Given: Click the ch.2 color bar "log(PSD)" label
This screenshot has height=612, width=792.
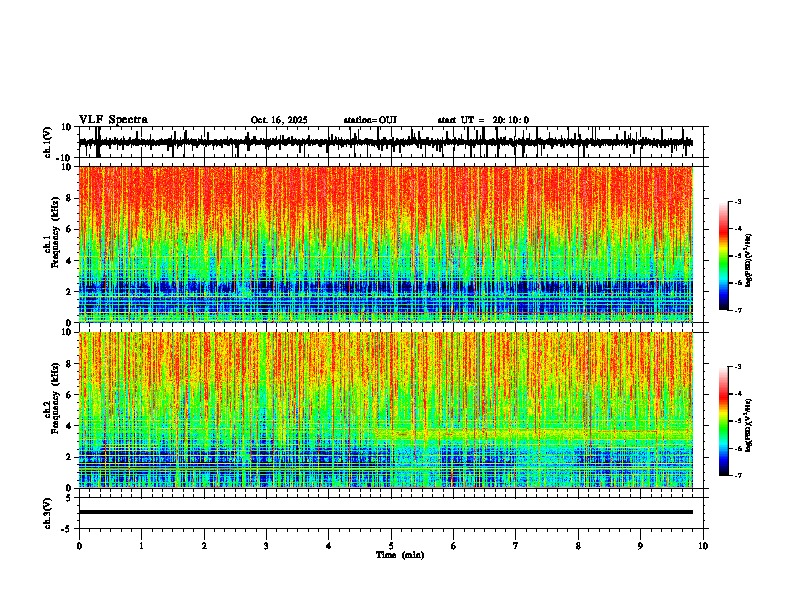Looking at the screenshot, I should [x=749, y=425].
